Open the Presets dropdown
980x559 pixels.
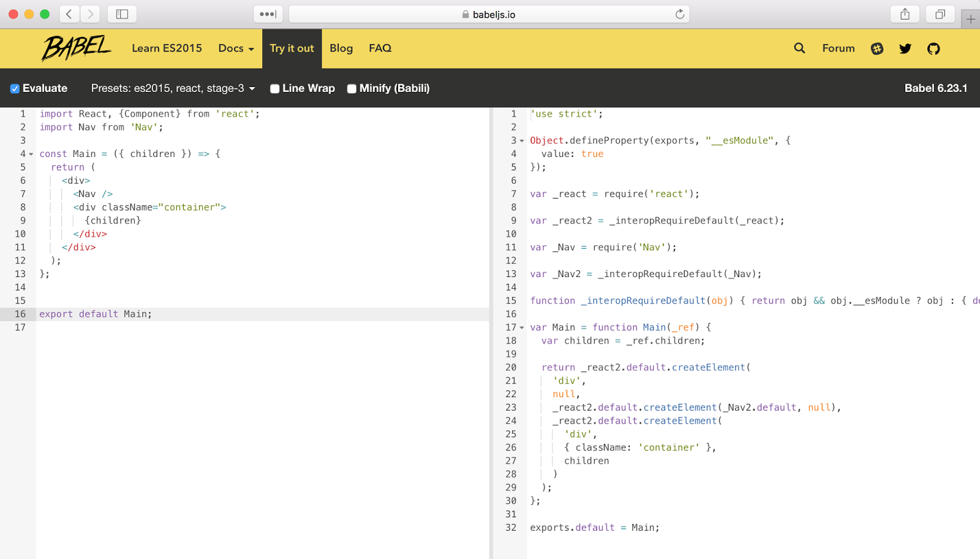(173, 88)
